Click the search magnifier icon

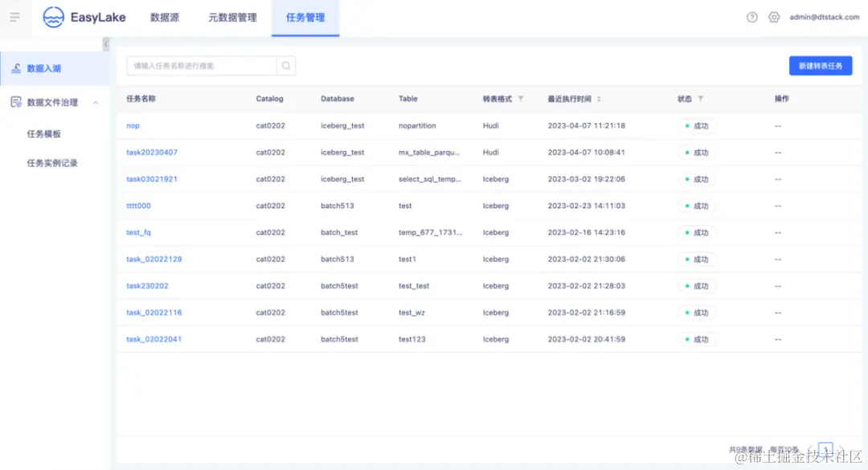click(x=286, y=65)
